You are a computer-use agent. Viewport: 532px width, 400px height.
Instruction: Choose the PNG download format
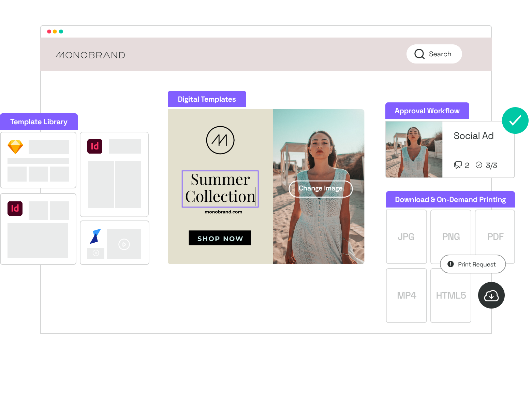pyautogui.click(x=451, y=237)
